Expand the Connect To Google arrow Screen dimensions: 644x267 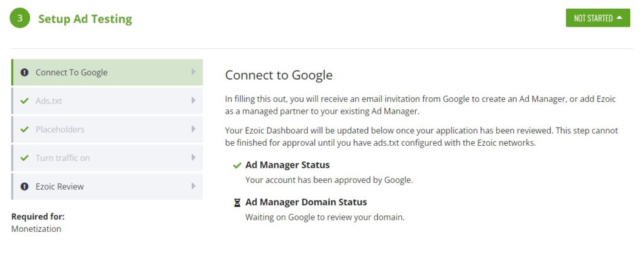click(x=194, y=72)
